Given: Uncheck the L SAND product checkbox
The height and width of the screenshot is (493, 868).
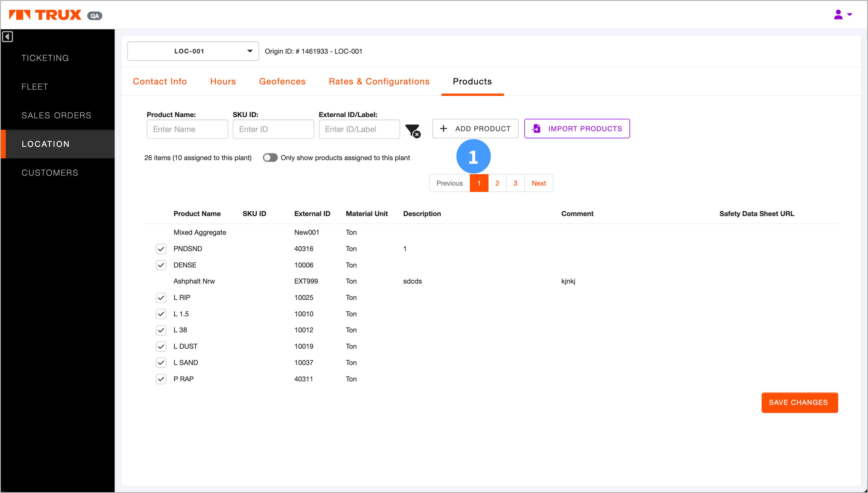Looking at the screenshot, I should coord(161,363).
